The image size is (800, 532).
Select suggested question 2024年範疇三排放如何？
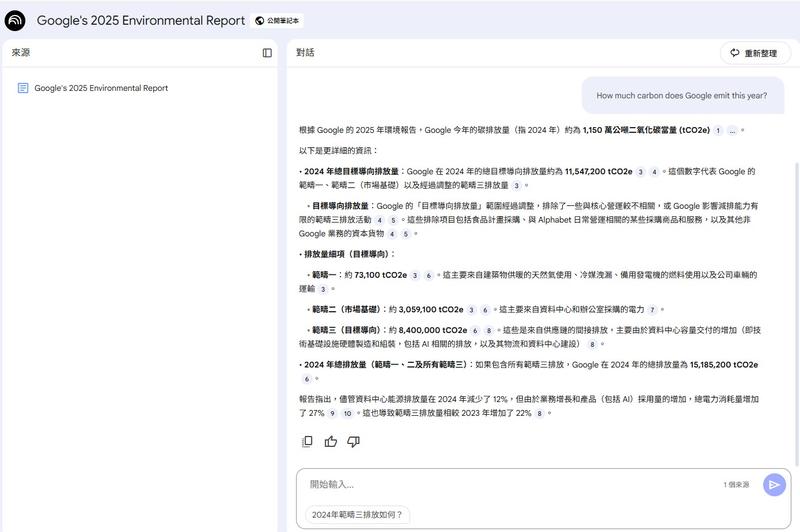coord(357,515)
